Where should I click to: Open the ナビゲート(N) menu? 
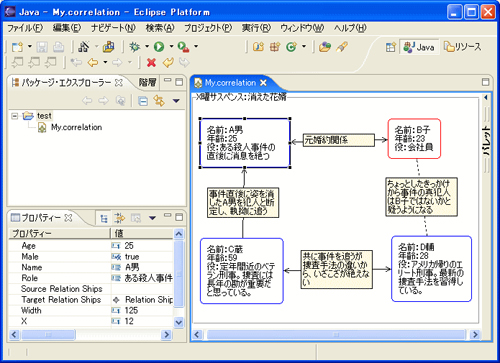[113, 28]
